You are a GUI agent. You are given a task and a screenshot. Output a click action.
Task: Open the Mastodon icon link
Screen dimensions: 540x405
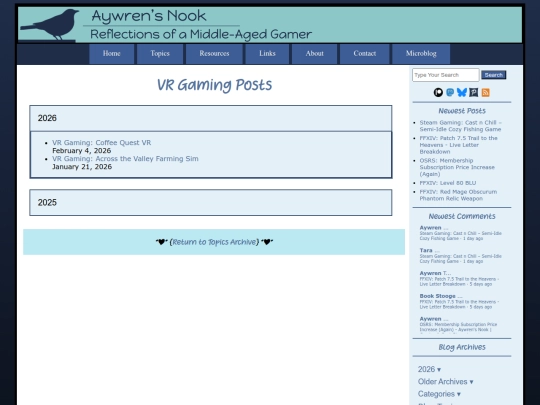point(450,92)
